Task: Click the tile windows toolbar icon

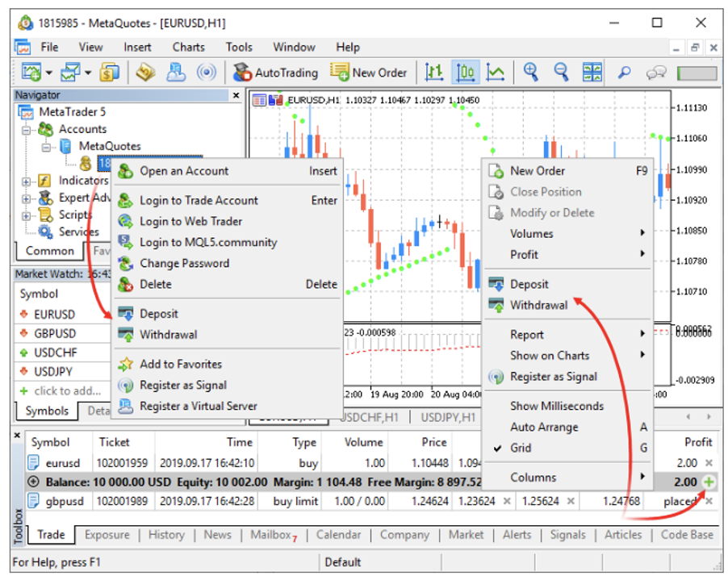Action: 592,73
